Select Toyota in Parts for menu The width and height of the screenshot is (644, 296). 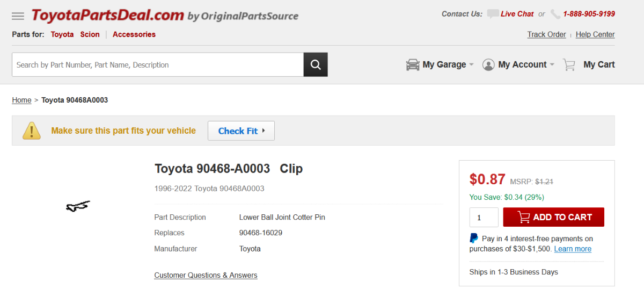tap(62, 34)
